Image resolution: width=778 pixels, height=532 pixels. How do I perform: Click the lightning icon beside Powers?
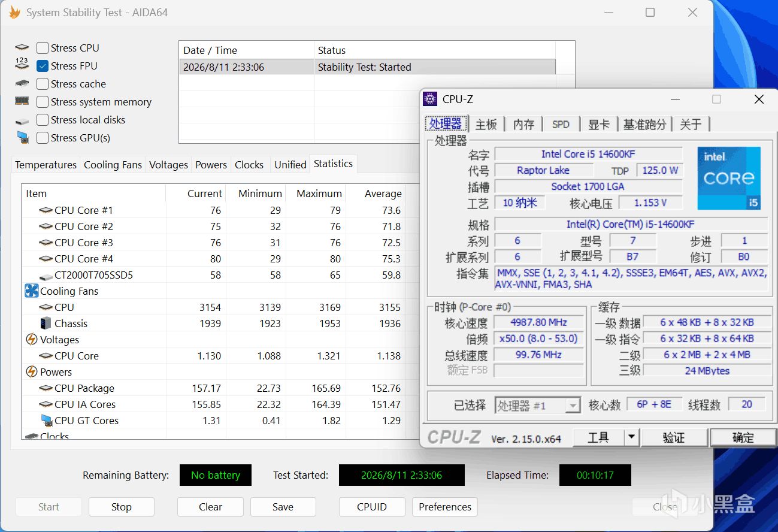tap(32, 372)
